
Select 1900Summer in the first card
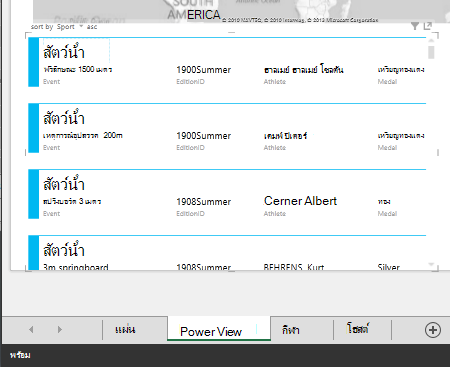(204, 70)
